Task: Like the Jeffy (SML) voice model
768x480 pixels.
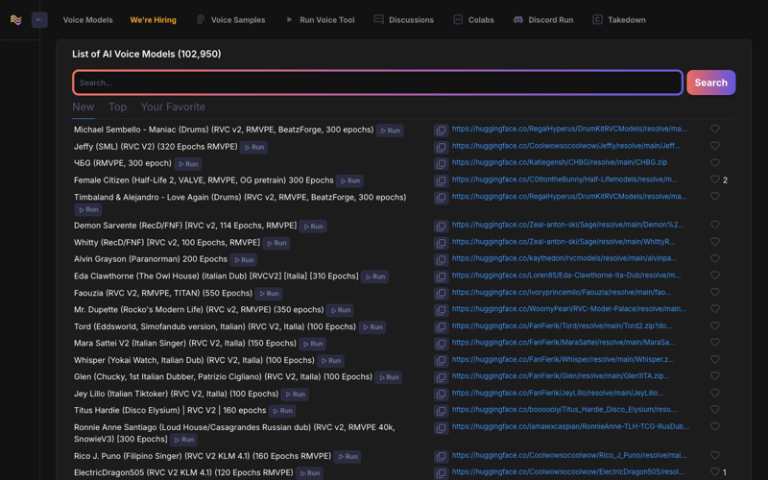Action: click(x=714, y=146)
